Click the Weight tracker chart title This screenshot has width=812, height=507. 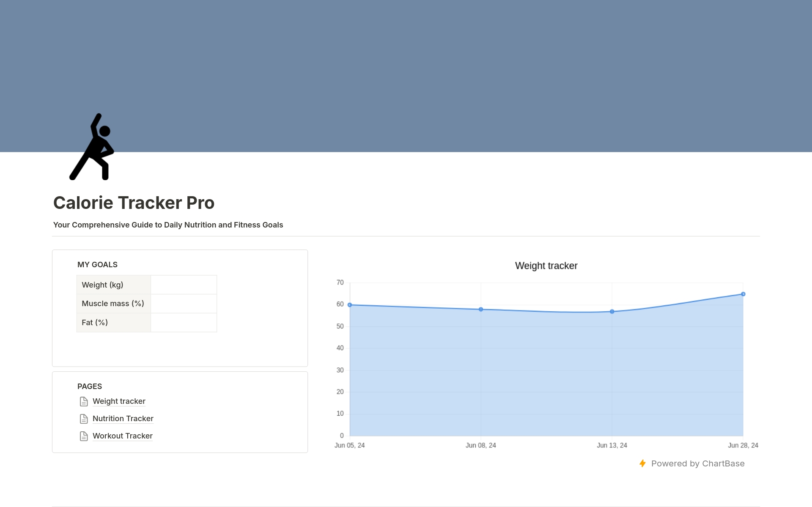[546, 266]
